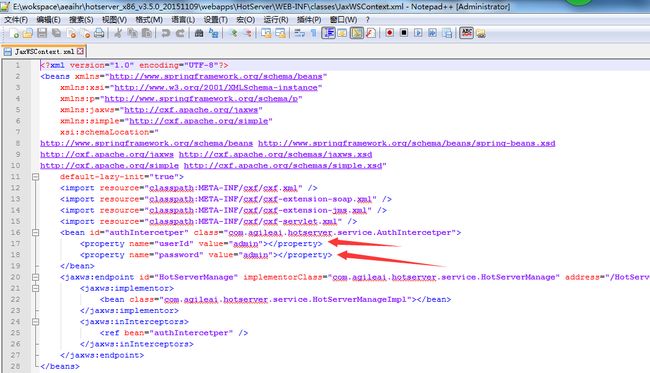The image size is (650, 373).
Task: Toggle ABC spell check
Action: 466,33
